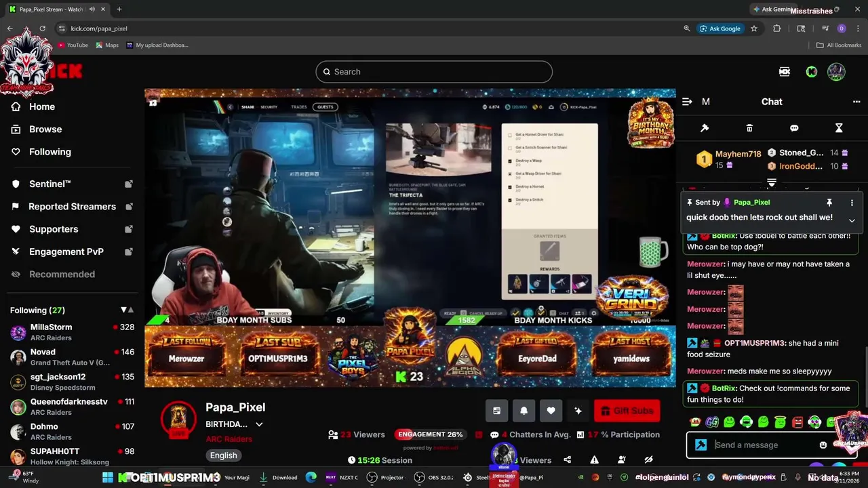Open My upload Dashboard bookmark
The height and width of the screenshot is (488, 868).
point(157,45)
